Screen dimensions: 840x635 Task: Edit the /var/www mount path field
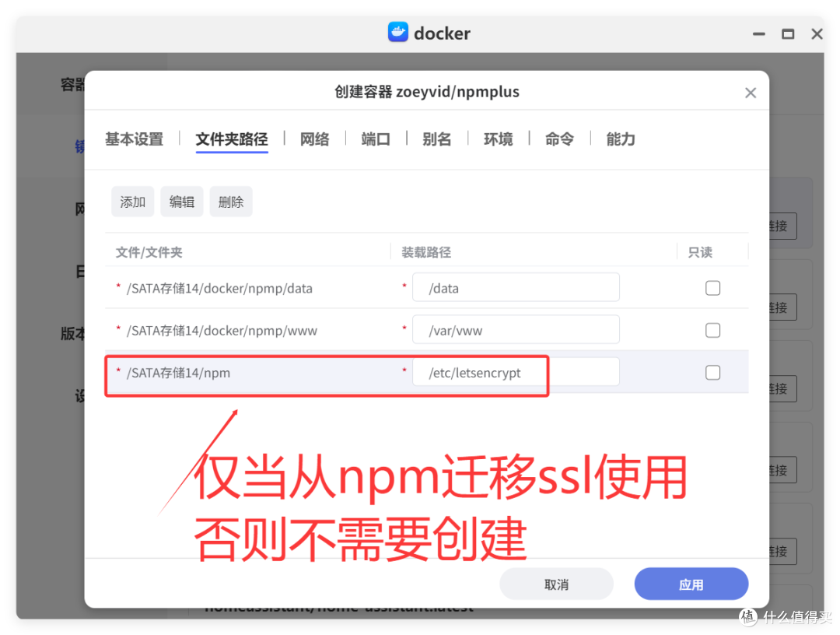coord(516,329)
